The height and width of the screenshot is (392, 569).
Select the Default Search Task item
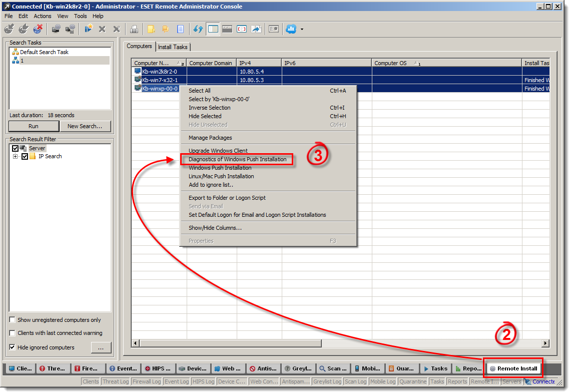pos(44,52)
